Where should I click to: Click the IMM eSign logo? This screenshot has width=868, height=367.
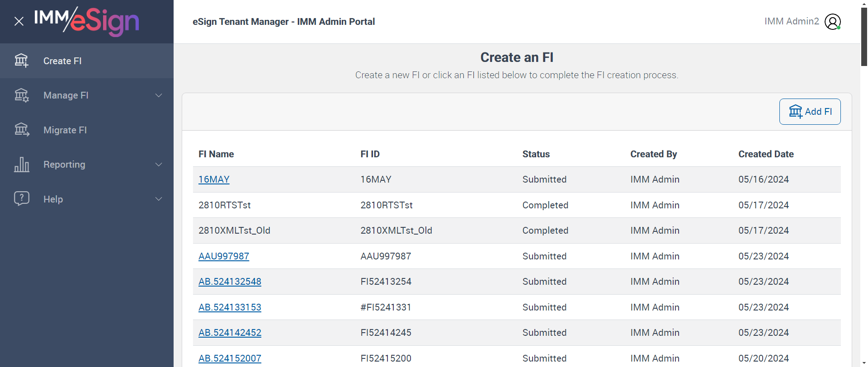[x=87, y=21]
